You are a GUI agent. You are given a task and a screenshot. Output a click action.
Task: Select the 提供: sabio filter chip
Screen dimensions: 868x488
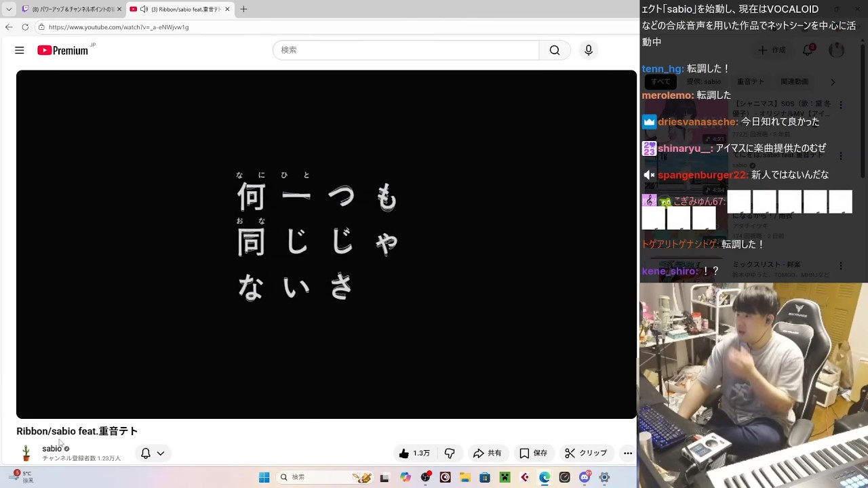point(704,82)
